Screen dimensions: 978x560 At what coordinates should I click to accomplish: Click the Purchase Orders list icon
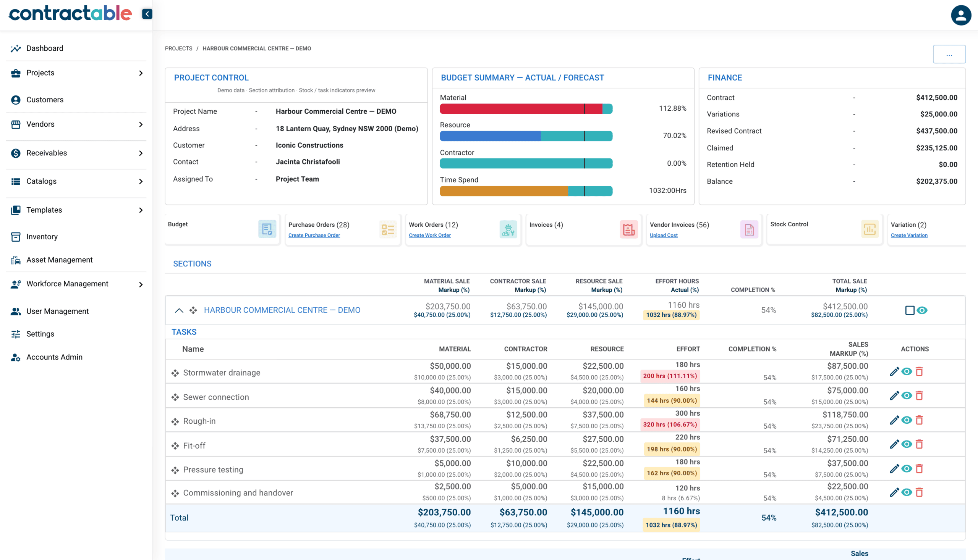(x=388, y=230)
